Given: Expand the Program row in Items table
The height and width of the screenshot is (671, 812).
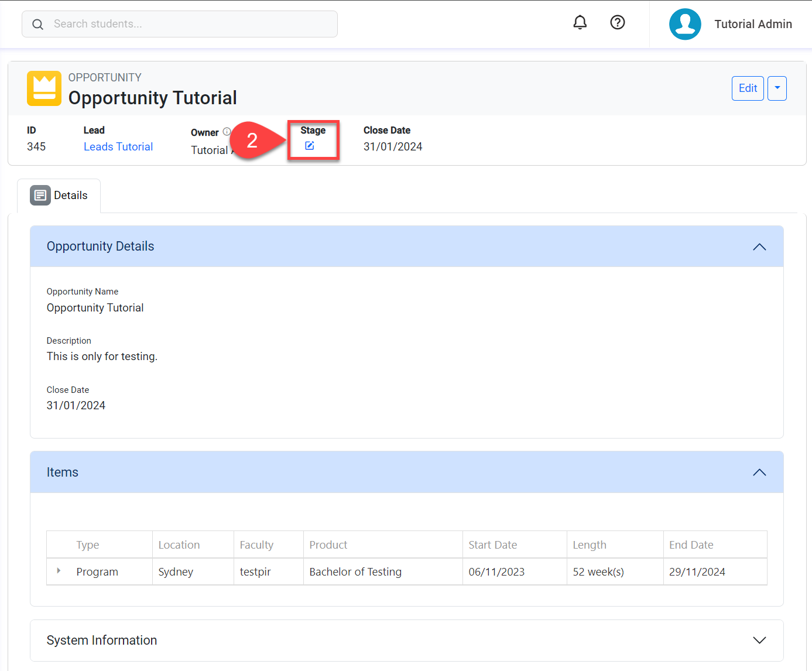Looking at the screenshot, I should [x=59, y=571].
